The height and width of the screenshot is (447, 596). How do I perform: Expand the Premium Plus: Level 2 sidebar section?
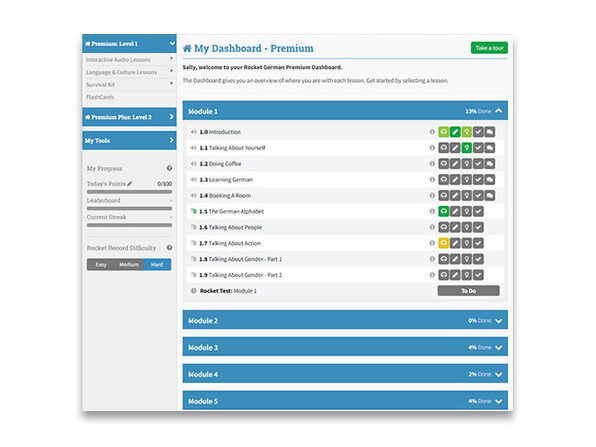pos(171,117)
